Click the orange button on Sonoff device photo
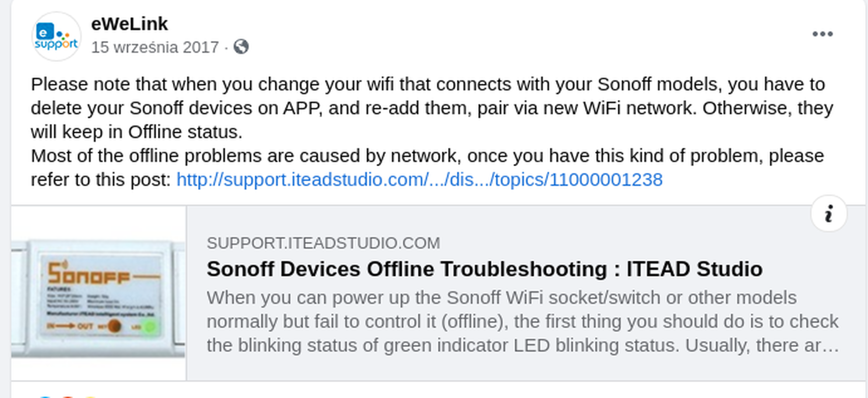Screen dimensions: 868x398 pos(114,326)
